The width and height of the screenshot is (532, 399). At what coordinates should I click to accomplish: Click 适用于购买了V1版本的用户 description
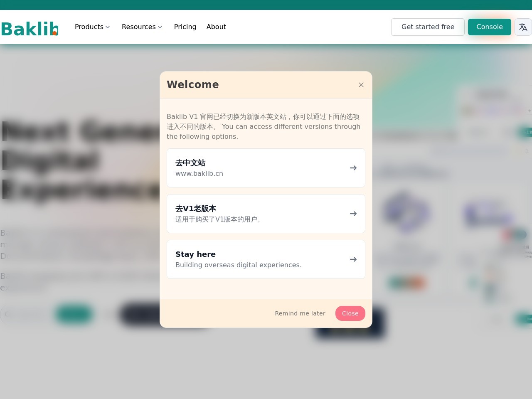pyautogui.click(x=219, y=219)
